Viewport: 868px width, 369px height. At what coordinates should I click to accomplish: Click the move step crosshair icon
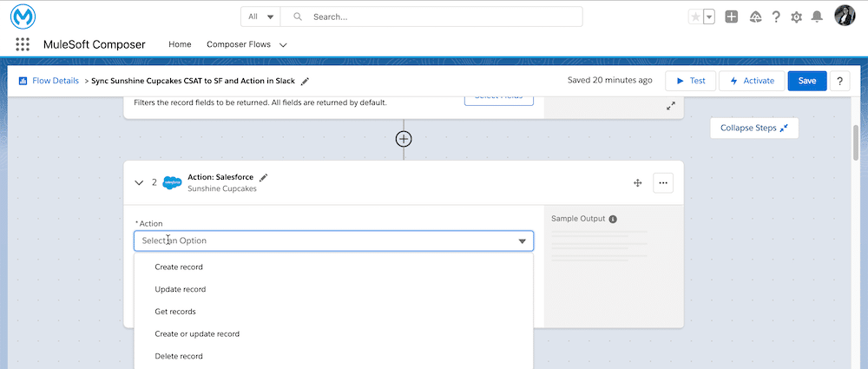click(x=637, y=183)
